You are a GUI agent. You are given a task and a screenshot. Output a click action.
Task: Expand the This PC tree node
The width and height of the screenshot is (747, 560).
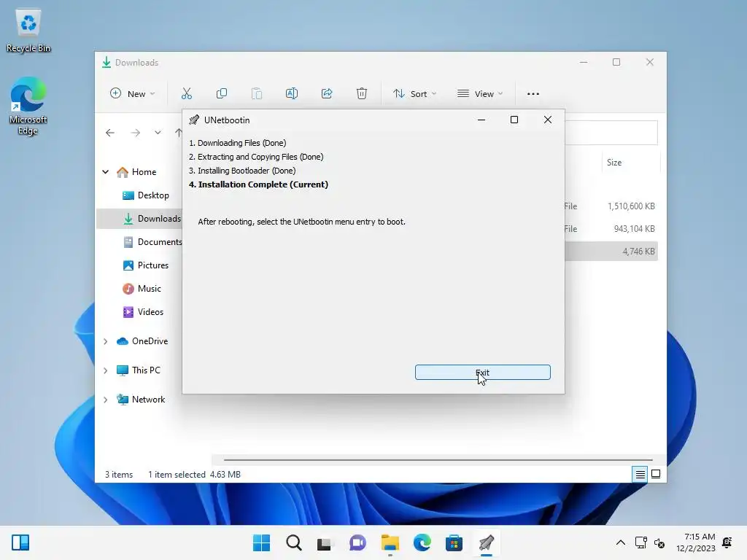(x=106, y=370)
